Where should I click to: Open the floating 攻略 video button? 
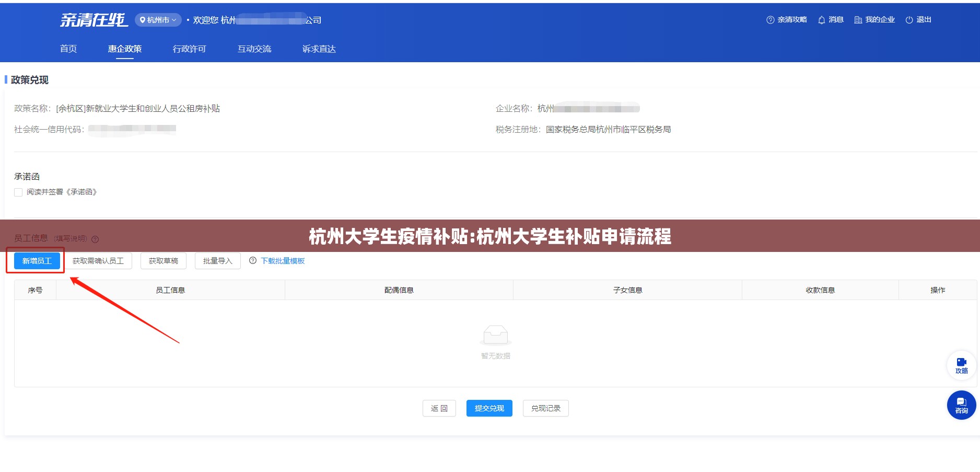(x=961, y=365)
